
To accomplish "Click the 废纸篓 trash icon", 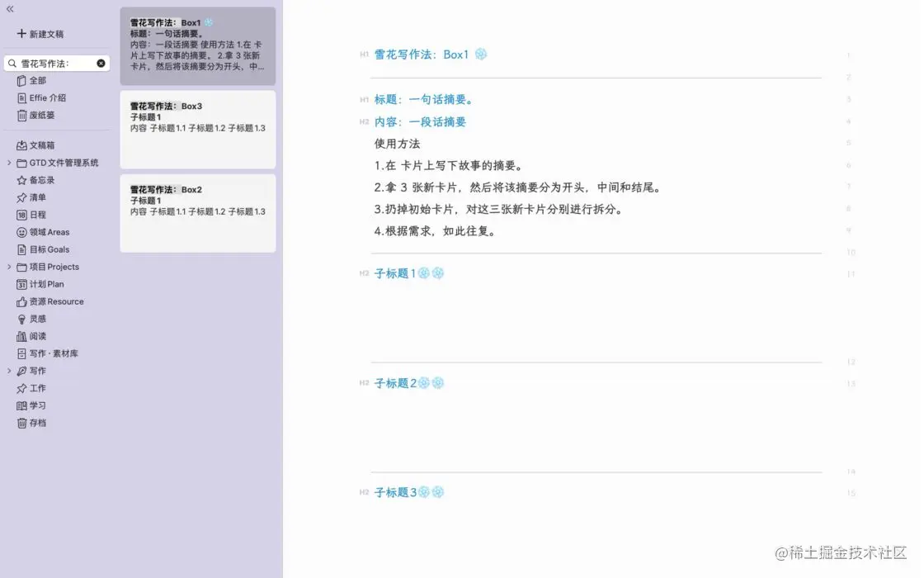I will tap(21, 116).
